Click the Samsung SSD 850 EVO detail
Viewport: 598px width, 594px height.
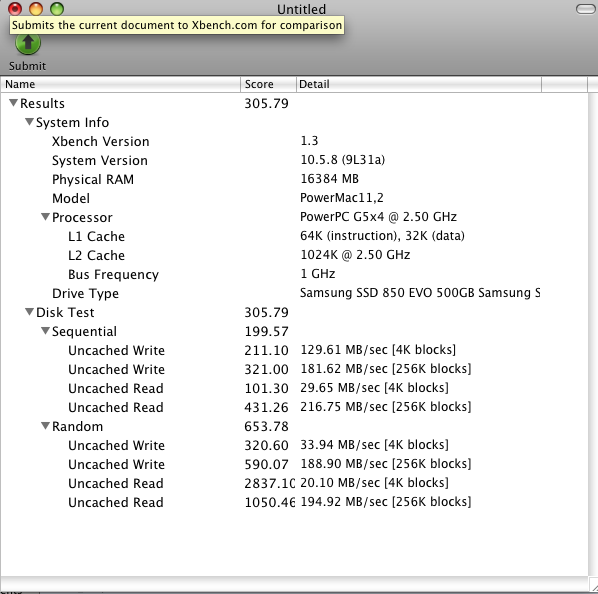coord(420,293)
